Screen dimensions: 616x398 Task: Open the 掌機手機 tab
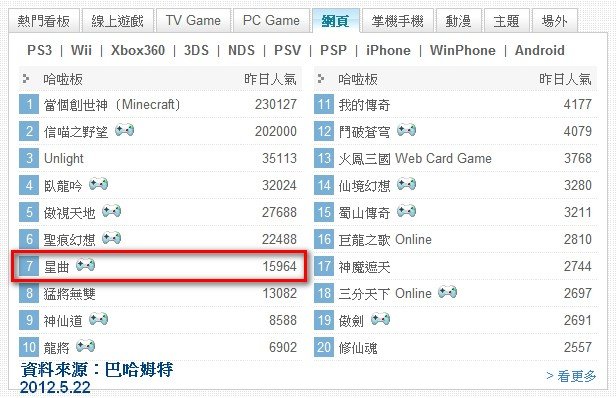(x=398, y=21)
